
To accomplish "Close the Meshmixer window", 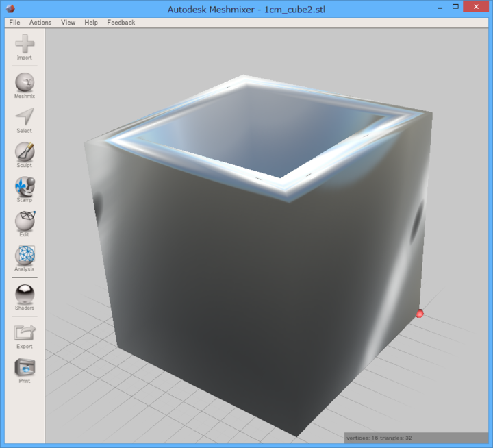I will click(x=476, y=7).
